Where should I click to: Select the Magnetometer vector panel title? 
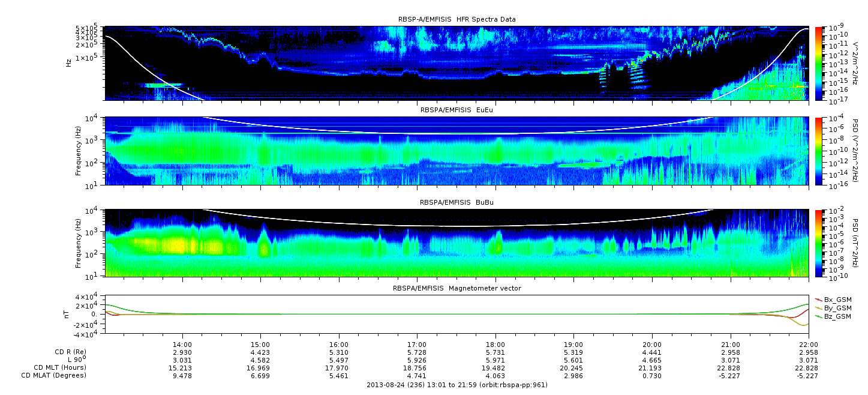[456, 288]
